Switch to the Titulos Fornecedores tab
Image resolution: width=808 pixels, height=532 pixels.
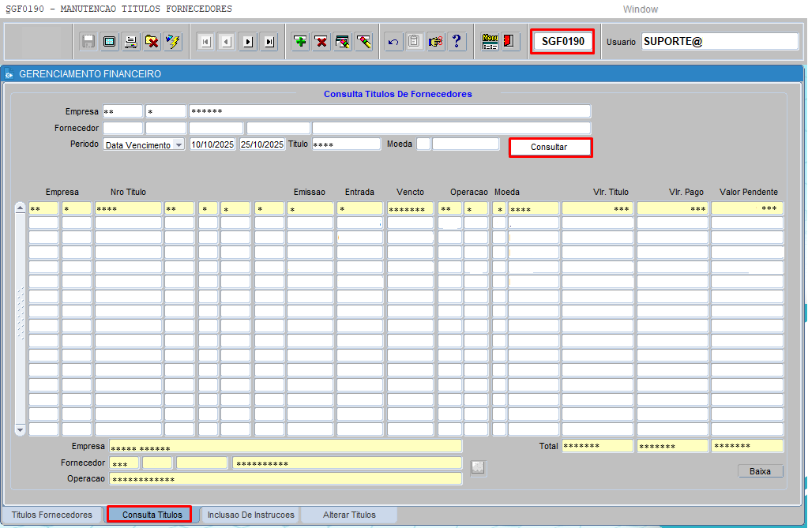pyautogui.click(x=52, y=515)
